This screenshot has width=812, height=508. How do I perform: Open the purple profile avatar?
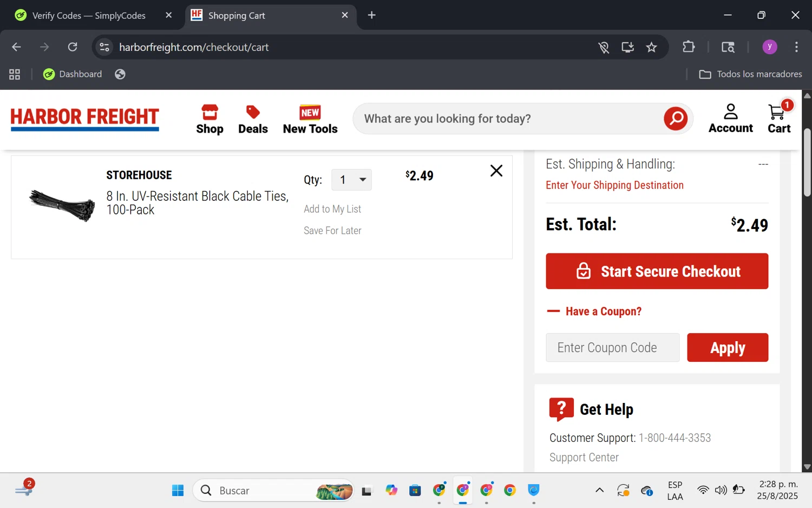tap(770, 47)
